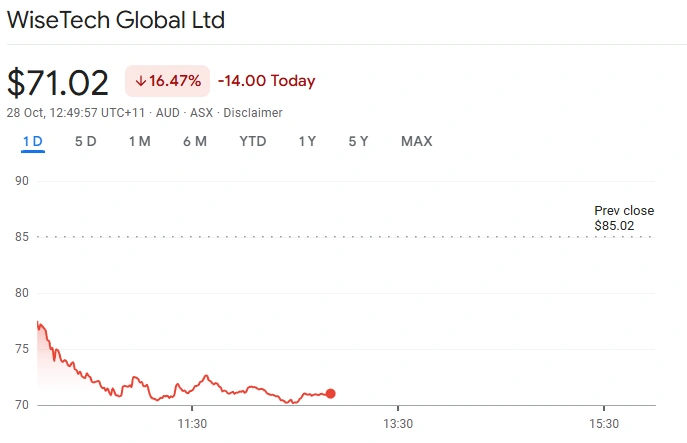Show the 1M chart range
Image resolution: width=687 pixels, height=443 pixels.
coord(139,141)
